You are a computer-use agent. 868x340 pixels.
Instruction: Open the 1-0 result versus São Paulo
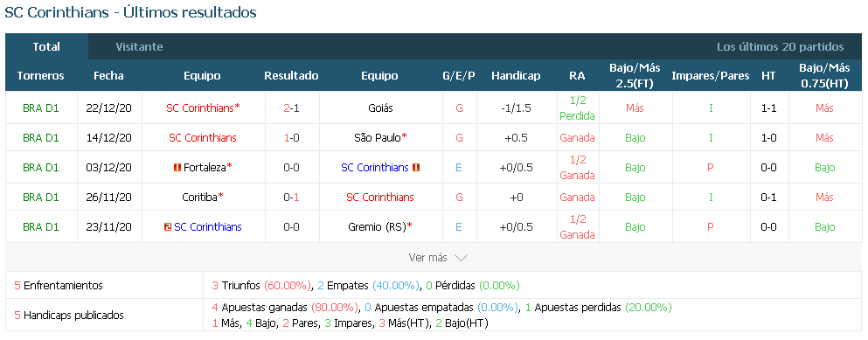click(291, 138)
